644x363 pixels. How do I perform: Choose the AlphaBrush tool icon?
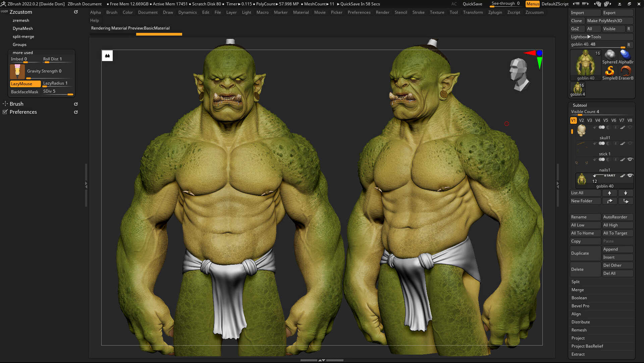(626, 55)
